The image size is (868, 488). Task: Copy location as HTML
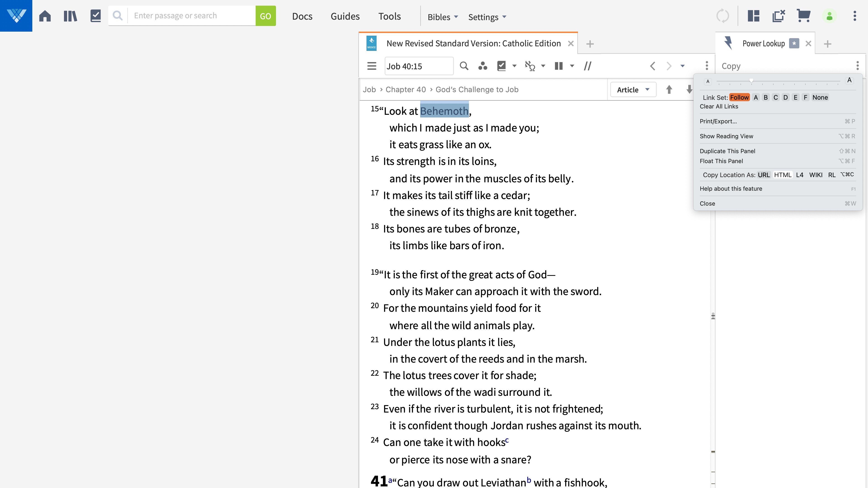782,175
